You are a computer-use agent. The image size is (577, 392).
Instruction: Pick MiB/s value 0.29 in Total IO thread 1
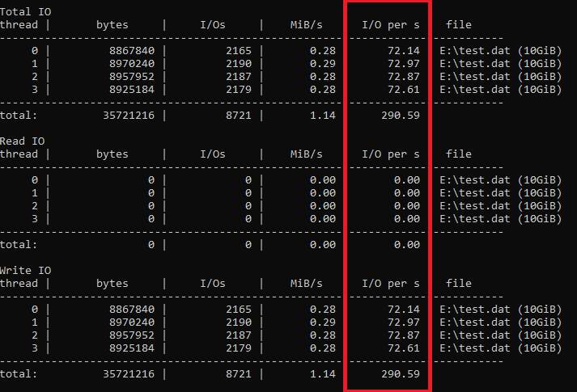click(x=323, y=64)
